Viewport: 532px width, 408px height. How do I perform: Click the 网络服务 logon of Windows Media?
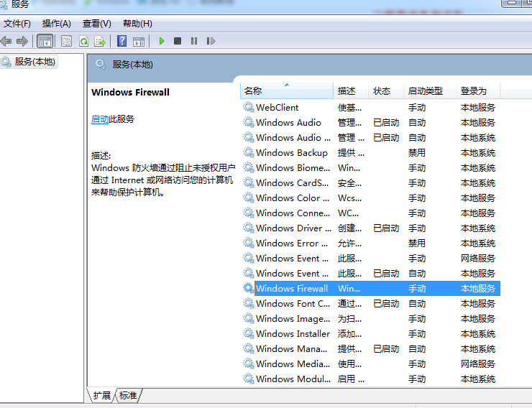pyautogui.click(x=477, y=364)
